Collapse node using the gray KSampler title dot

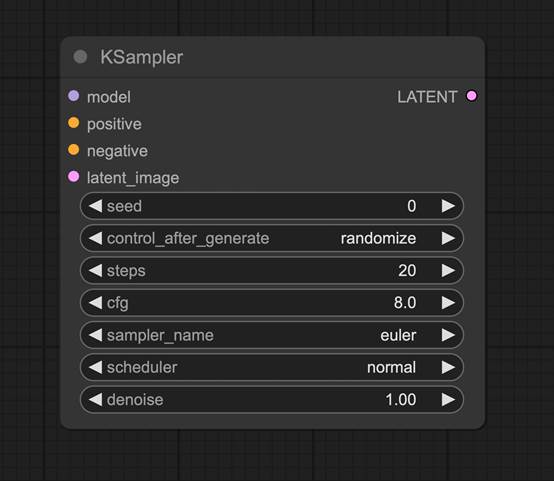point(80,57)
